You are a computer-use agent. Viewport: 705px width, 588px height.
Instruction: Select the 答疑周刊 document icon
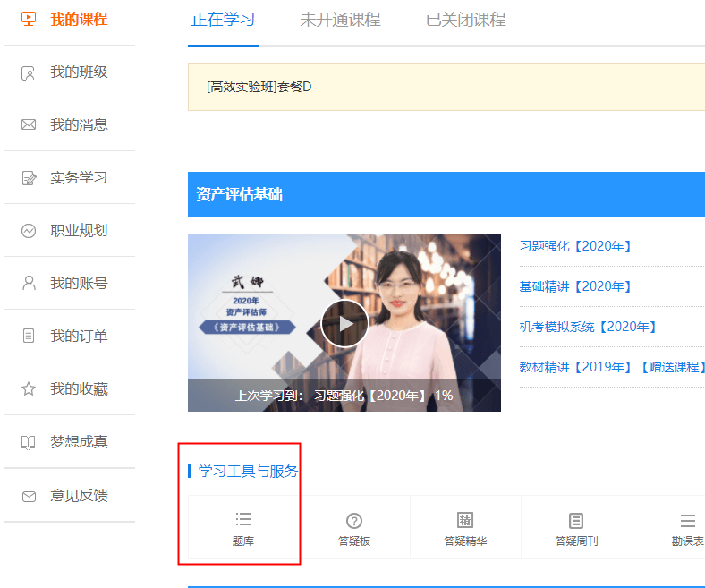[576, 520]
